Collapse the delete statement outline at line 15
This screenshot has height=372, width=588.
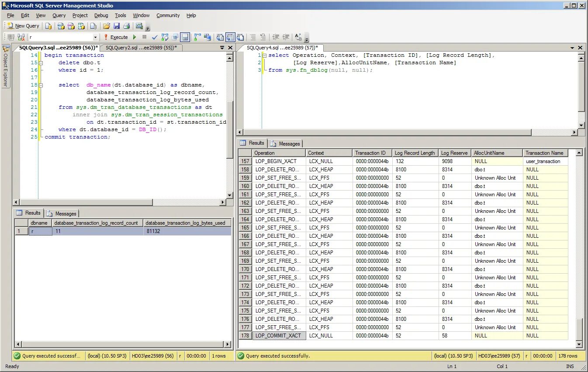pos(41,63)
